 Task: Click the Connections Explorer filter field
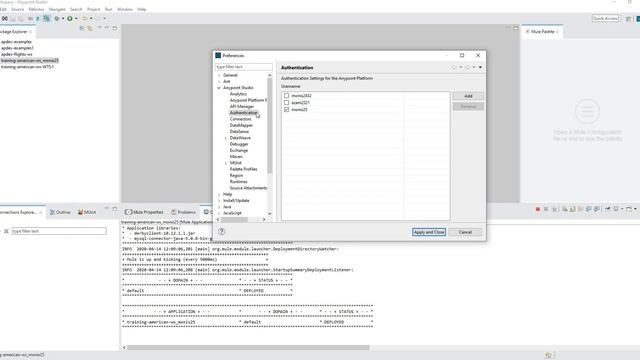click(59, 231)
